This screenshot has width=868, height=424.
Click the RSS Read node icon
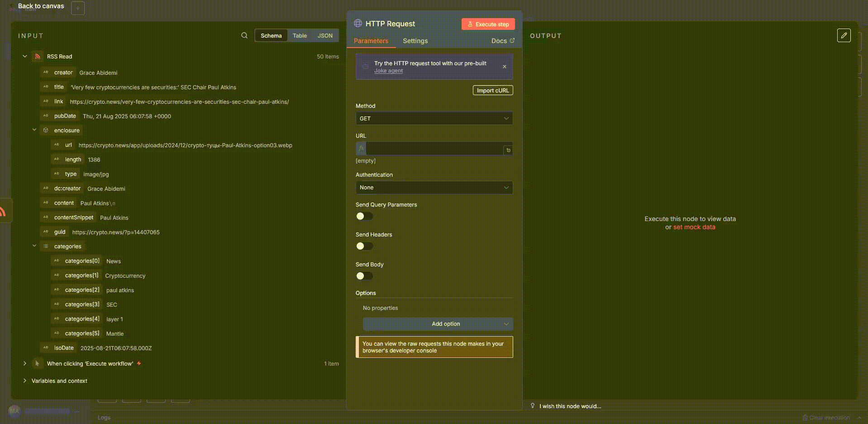(x=38, y=57)
